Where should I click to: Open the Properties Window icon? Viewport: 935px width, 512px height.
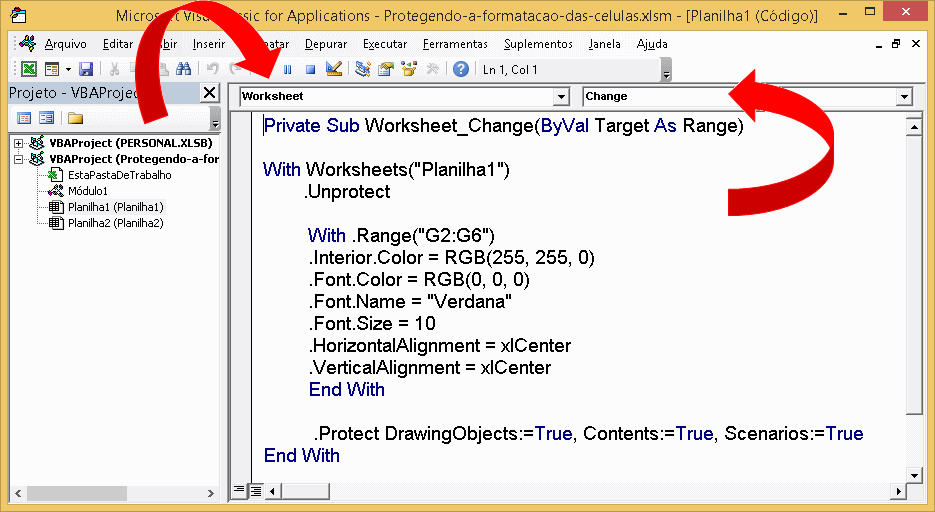tap(386, 69)
